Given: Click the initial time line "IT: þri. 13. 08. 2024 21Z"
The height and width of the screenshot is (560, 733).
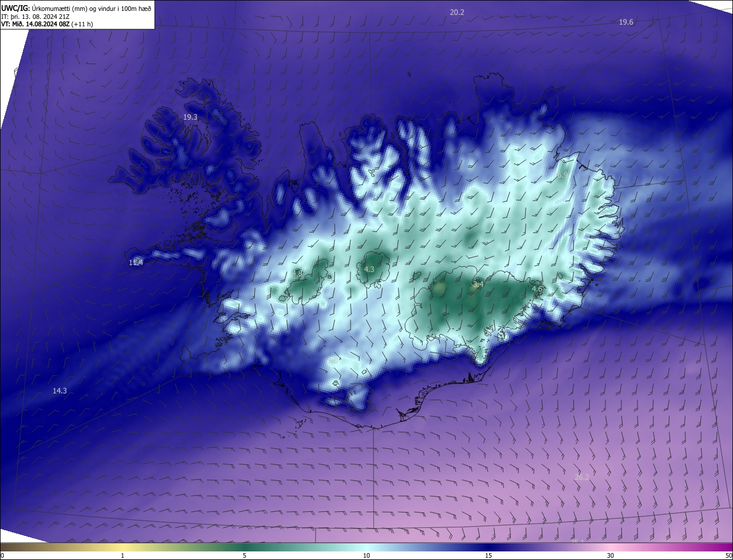Looking at the screenshot, I should pyautogui.click(x=36, y=16).
